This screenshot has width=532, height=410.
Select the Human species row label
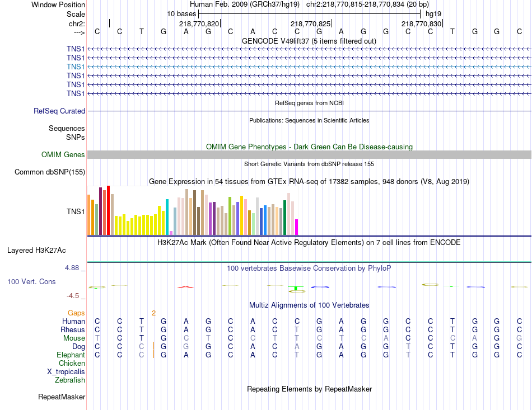(73, 321)
